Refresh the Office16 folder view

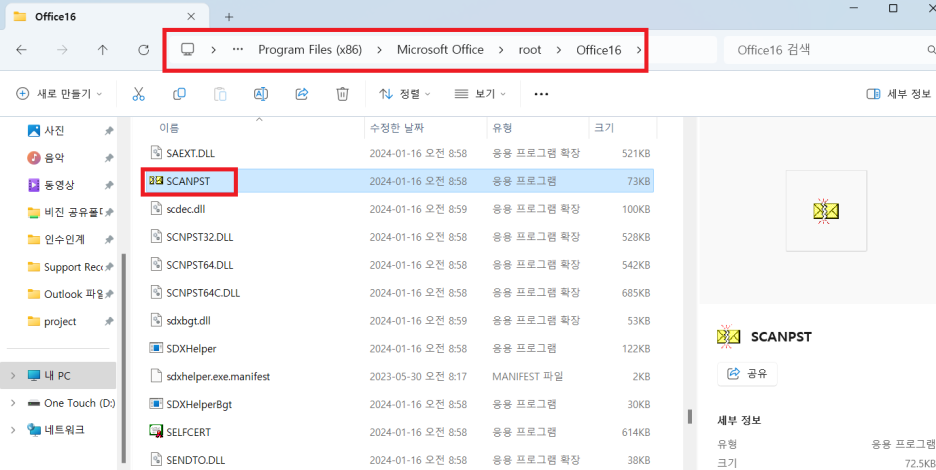click(x=143, y=50)
